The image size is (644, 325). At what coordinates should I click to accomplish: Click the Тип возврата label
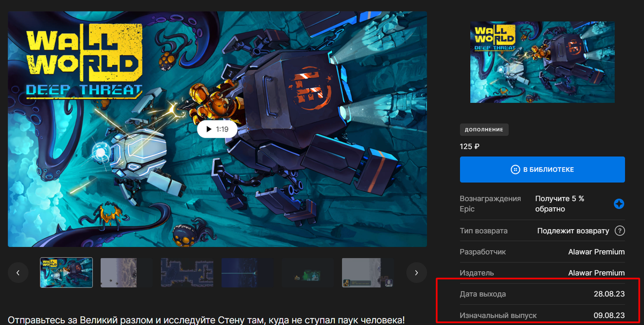click(x=484, y=231)
